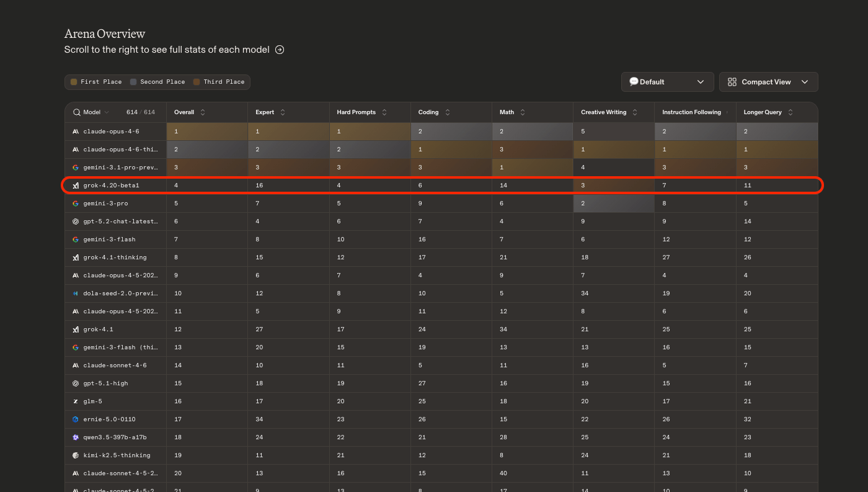The width and height of the screenshot is (868, 492).
Task: Click the scroll to the right hint text
Action: (167, 50)
